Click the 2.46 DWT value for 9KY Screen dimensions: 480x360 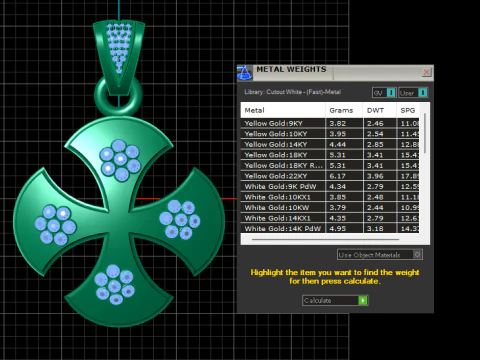point(375,123)
